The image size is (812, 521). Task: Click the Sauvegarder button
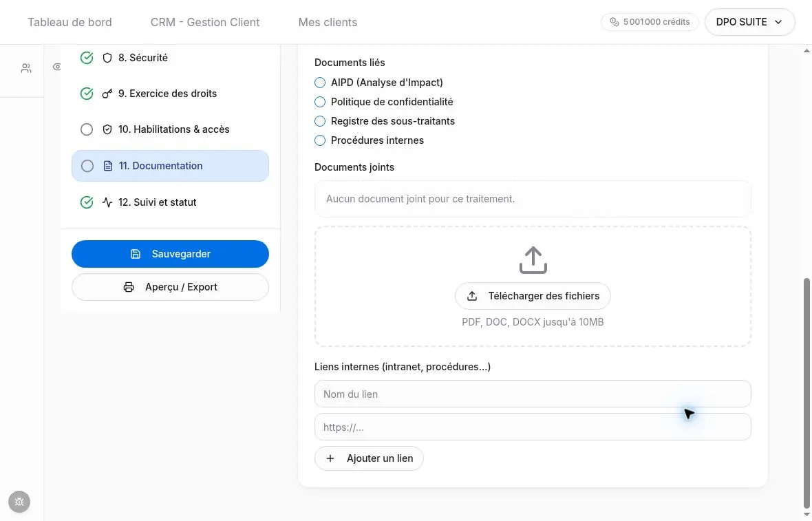click(x=170, y=254)
